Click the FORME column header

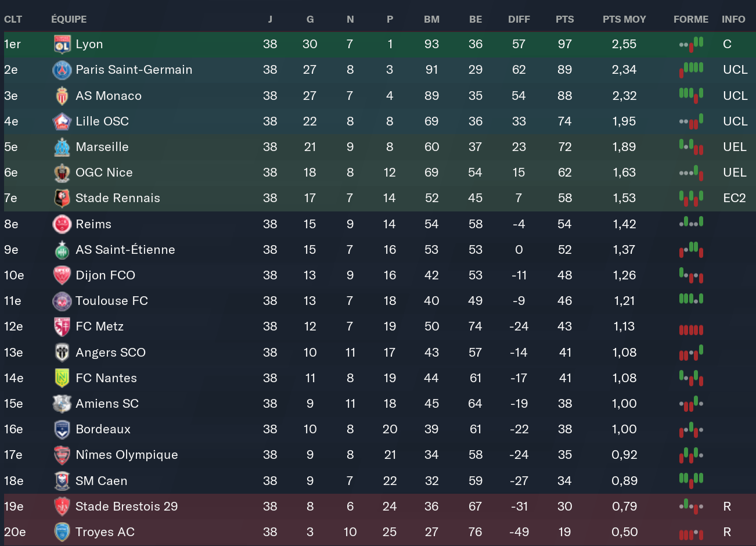(x=690, y=19)
